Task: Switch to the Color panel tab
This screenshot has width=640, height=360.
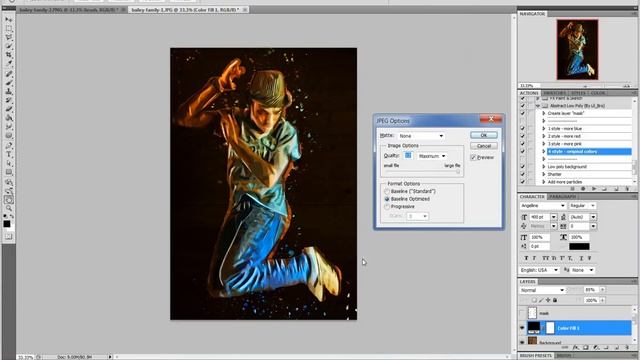Action: (x=598, y=93)
